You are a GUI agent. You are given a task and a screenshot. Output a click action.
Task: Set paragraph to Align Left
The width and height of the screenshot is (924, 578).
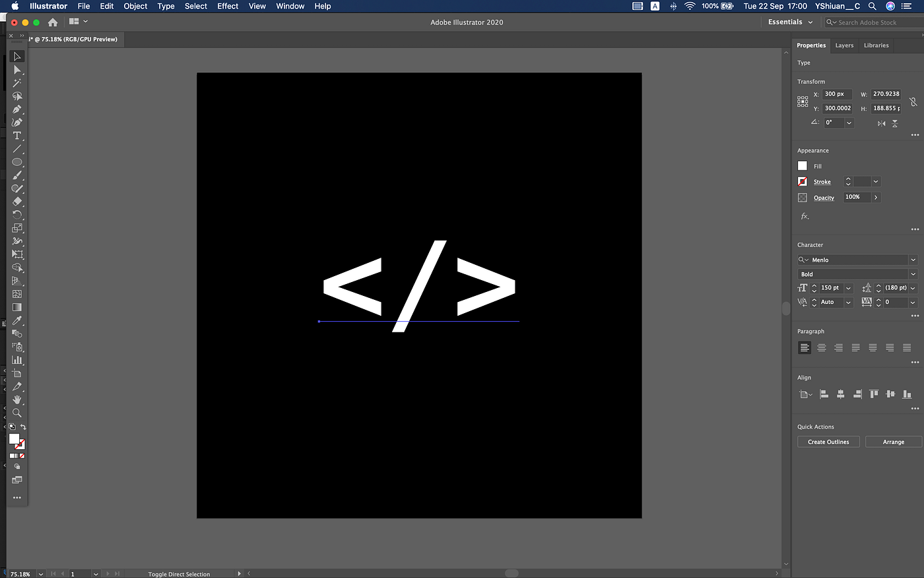click(805, 347)
